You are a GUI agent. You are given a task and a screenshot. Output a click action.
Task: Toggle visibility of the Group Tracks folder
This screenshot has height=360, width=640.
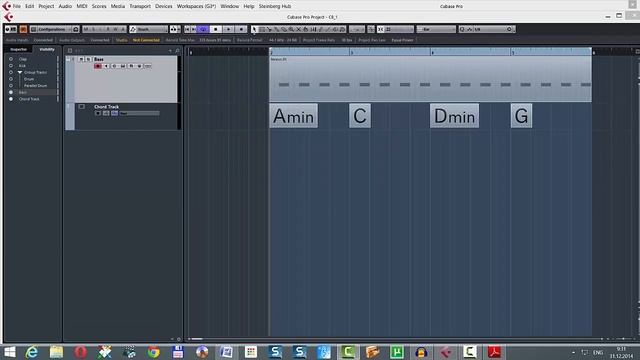[11, 72]
